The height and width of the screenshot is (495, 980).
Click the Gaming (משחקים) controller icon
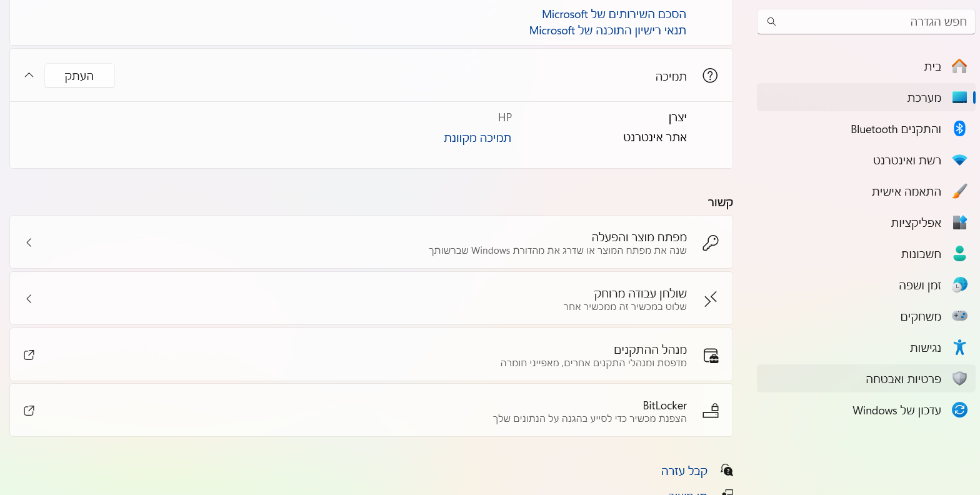tap(959, 316)
